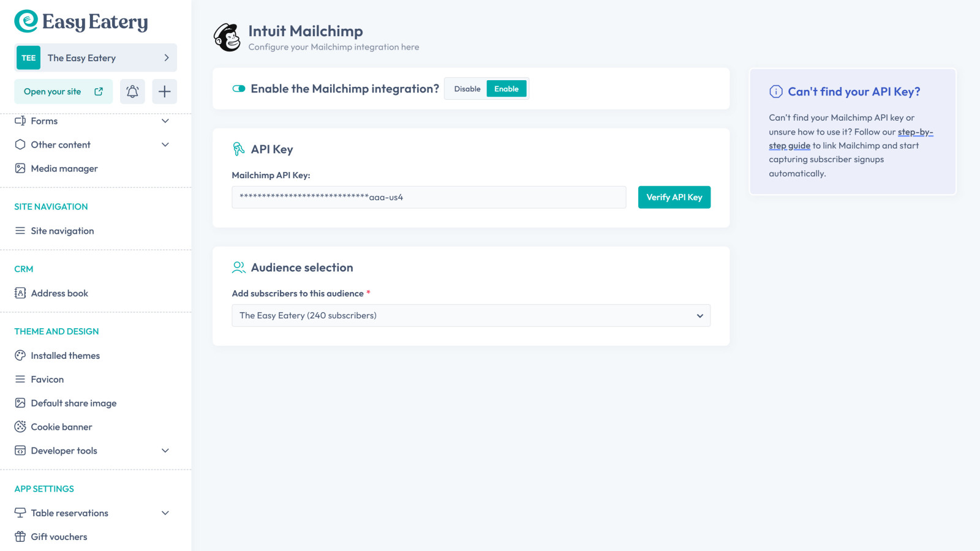The image size is (980, 551).
Task: Click the Verify API Key button
Action: click(674, 197)
